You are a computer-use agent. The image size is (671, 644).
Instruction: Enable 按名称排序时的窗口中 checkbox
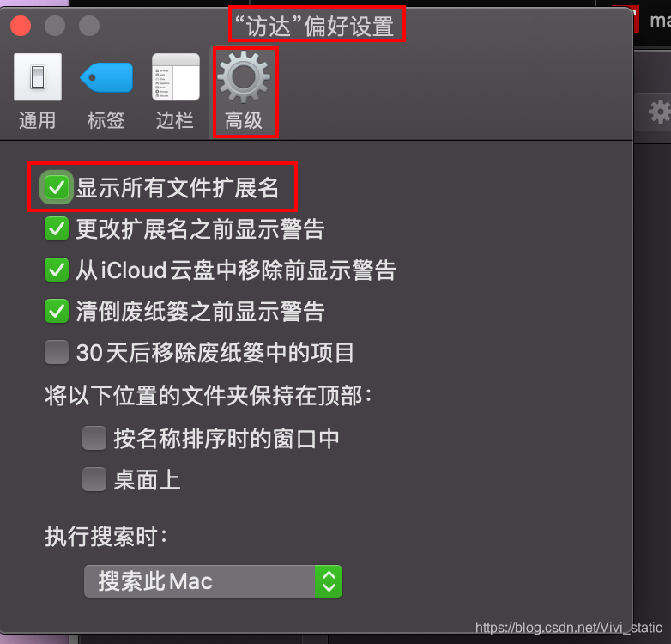pyautogui.click(x=94, y=438)
